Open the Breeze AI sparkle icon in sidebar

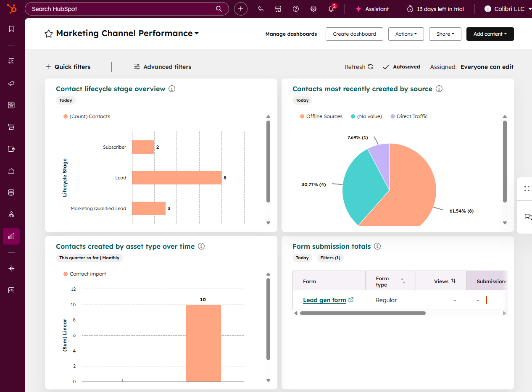point(11,268)
